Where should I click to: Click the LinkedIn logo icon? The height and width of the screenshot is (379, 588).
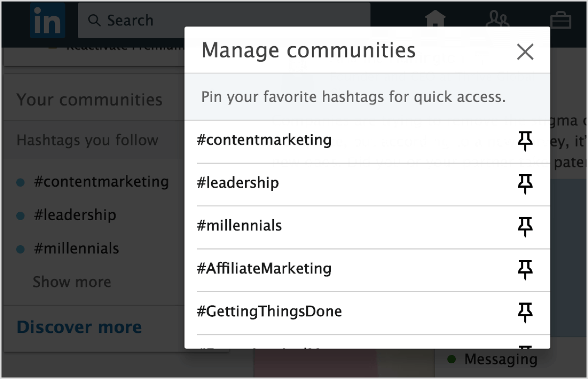(x=48, y=21)
